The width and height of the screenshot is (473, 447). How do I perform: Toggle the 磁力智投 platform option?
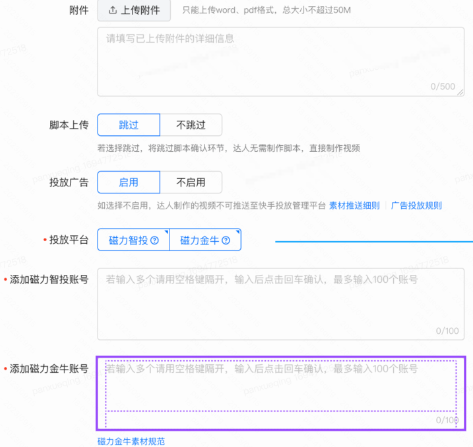pyautogui.click(x=133, y=240)
